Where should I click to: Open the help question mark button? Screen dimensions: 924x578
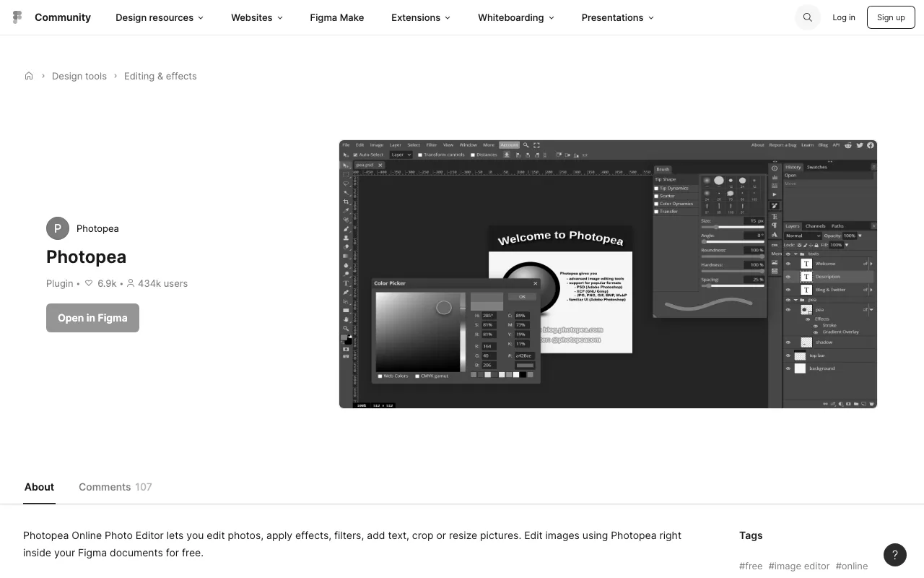pyautogui.click(x=895, y=555)
